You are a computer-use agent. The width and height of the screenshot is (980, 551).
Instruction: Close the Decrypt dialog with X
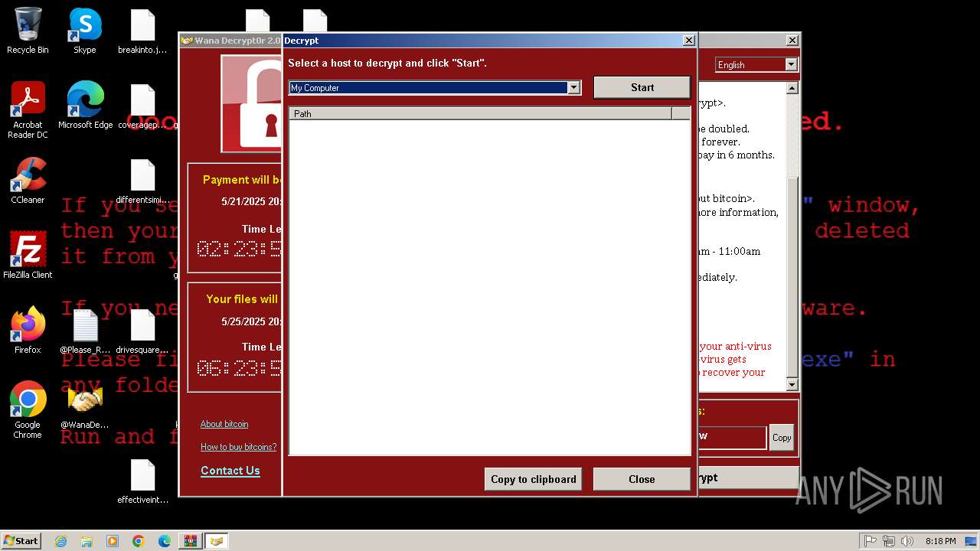pyautogui.click(x=688, y=41)
